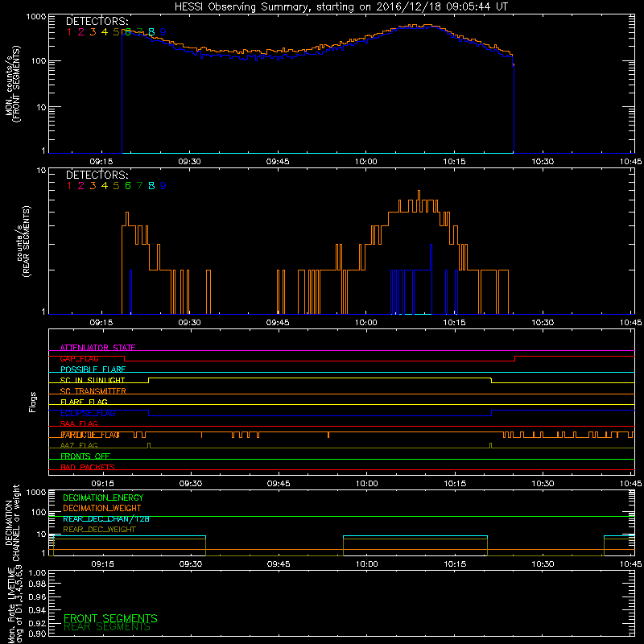
Task: Click the 10:45 tick label under the Flags plot
Action: coord(631,484)
